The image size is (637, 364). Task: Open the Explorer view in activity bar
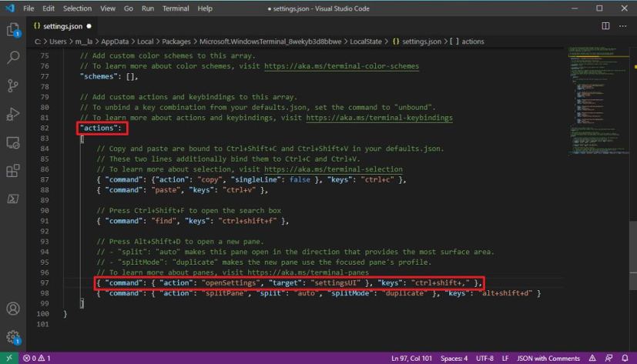point(13,29)
